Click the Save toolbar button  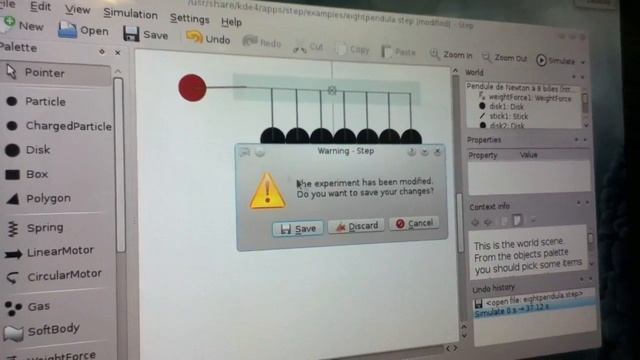[146, 34]
